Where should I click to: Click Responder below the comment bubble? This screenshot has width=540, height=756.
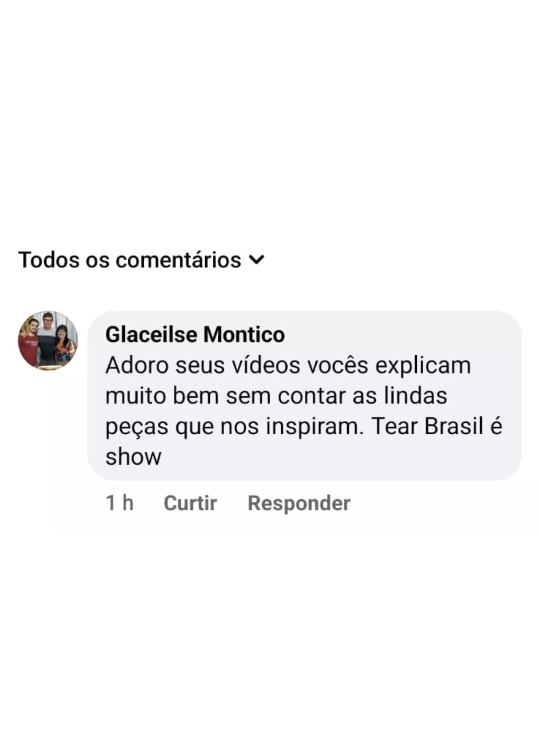coord(299,503)
